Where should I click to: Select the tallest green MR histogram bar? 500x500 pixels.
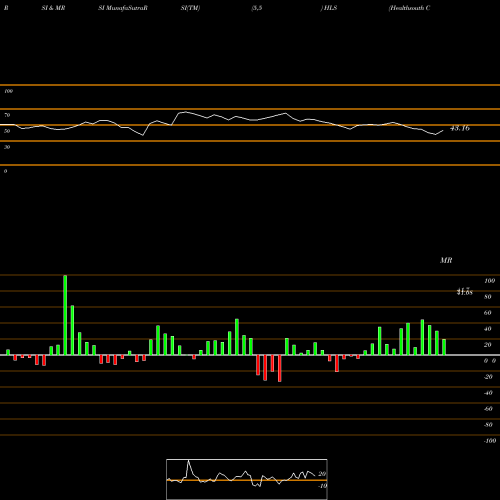[65, 315]
